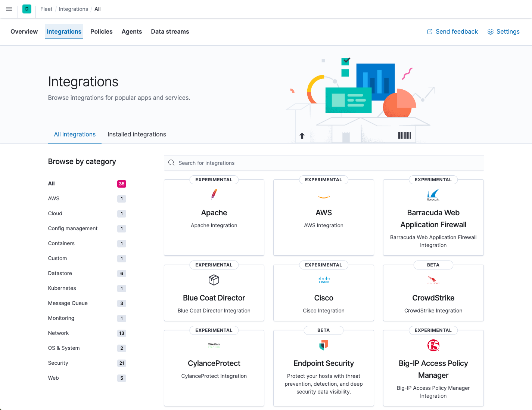Viewport: 532px width, 410px height.
Task: Open the Agents tab
Action: point(131,31)
